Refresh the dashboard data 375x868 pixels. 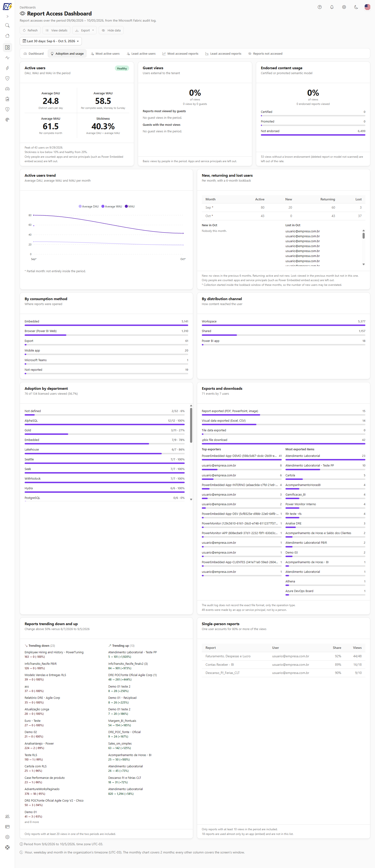[30, 30]
